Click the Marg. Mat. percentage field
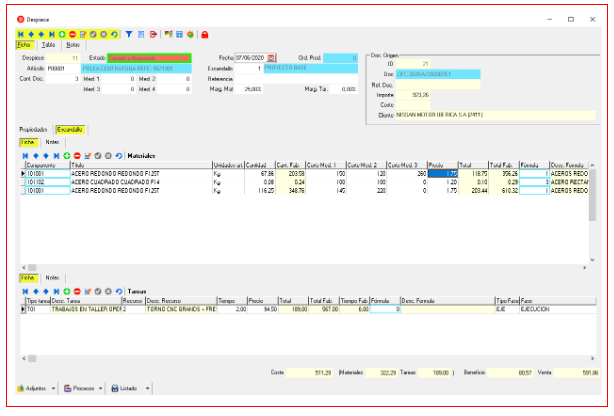Screen dimensions: 614x416 pos(249,89)
